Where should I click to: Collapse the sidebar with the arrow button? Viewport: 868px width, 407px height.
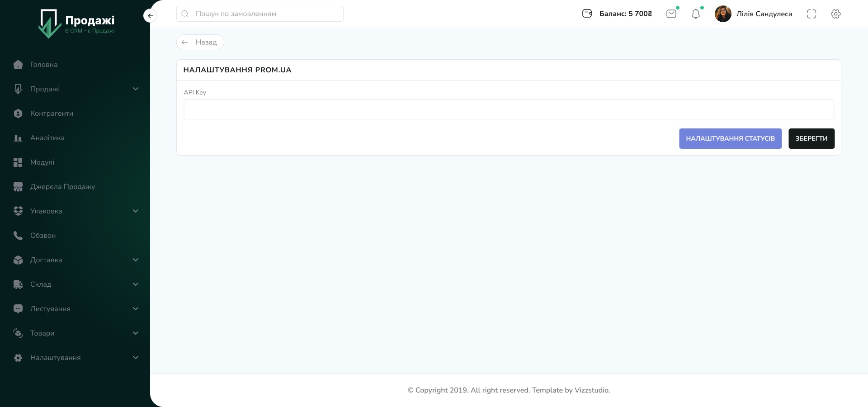coord(150,16)
